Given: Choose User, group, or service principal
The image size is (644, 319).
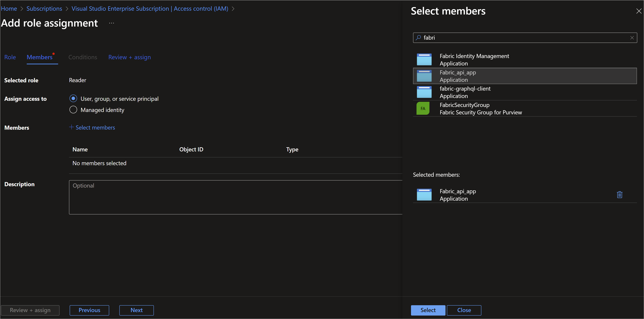Looking at the screenshot, I should tap(73, 99).
